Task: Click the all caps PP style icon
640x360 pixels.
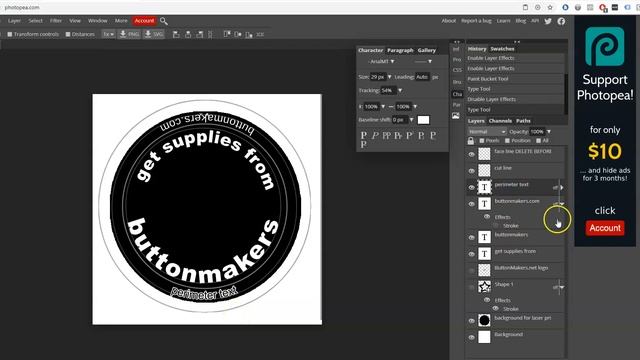Action: [387, 135]
